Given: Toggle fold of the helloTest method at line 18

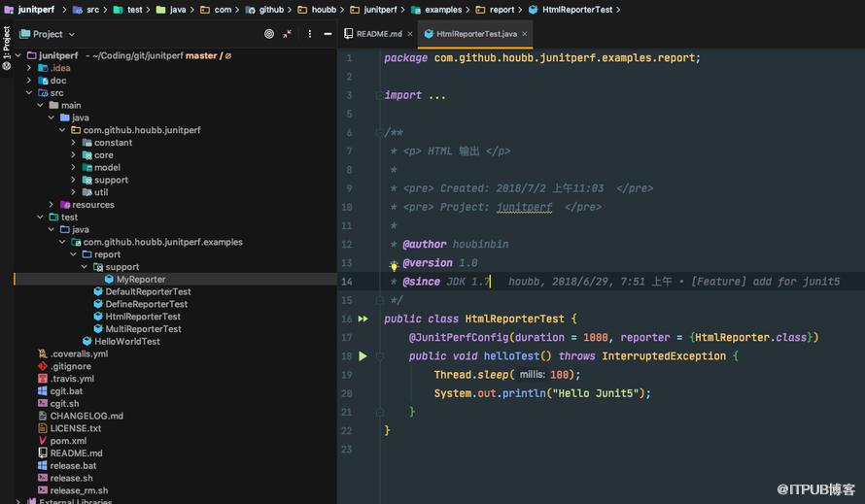Looking at the screenshot, I should [x=380, y=356].
